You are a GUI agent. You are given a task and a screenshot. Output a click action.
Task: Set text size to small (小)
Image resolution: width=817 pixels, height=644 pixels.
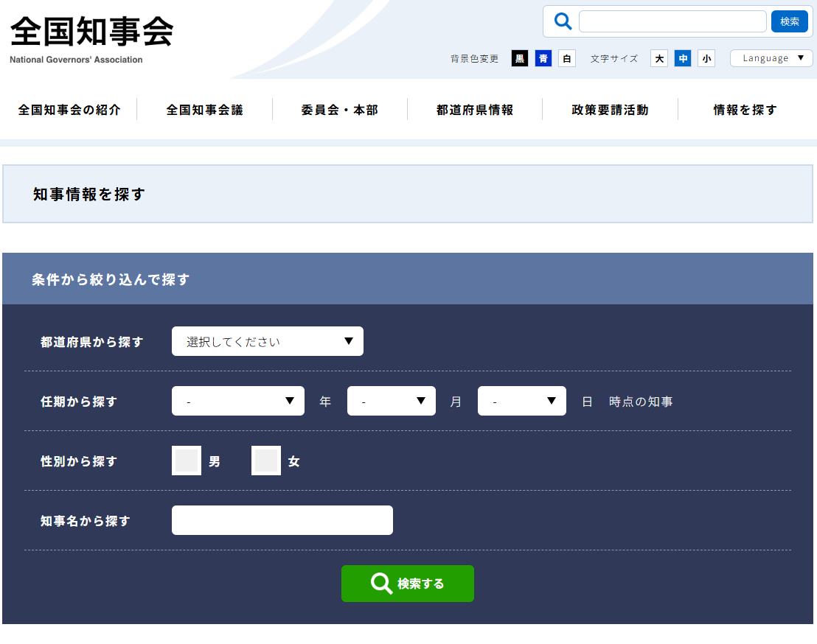point(706,59)
